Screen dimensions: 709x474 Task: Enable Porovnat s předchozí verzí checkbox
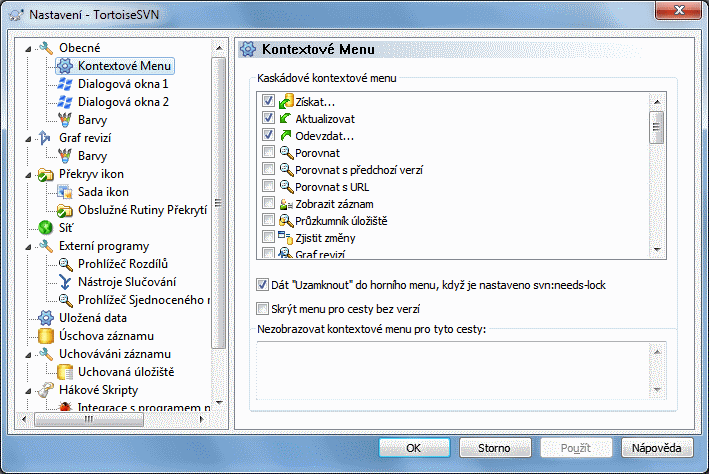[x=268, y=169]
